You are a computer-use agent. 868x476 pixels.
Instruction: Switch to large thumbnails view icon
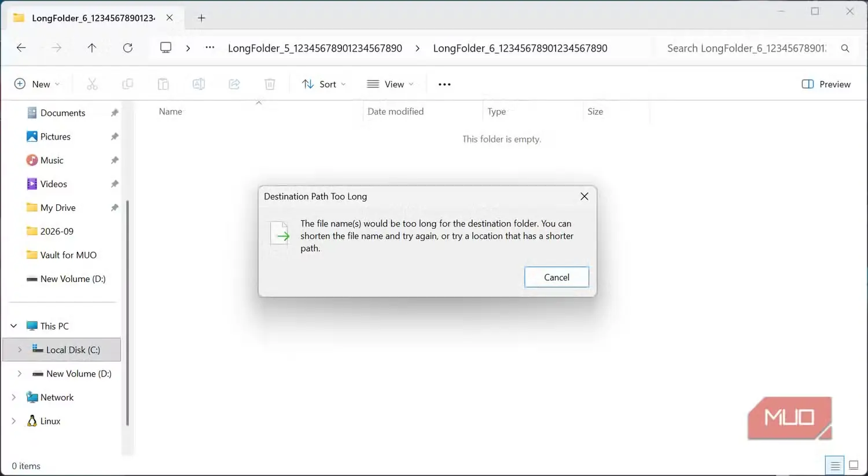point(854,465)
